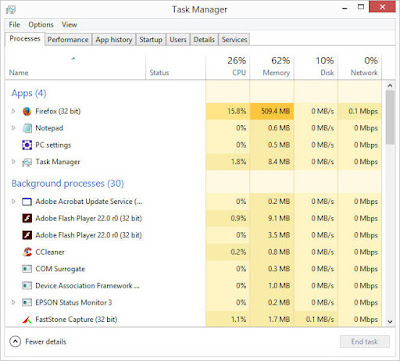400x361 pixels.
Task: Click the 509.4 MB memory cell
Action: tap(272, 111)
